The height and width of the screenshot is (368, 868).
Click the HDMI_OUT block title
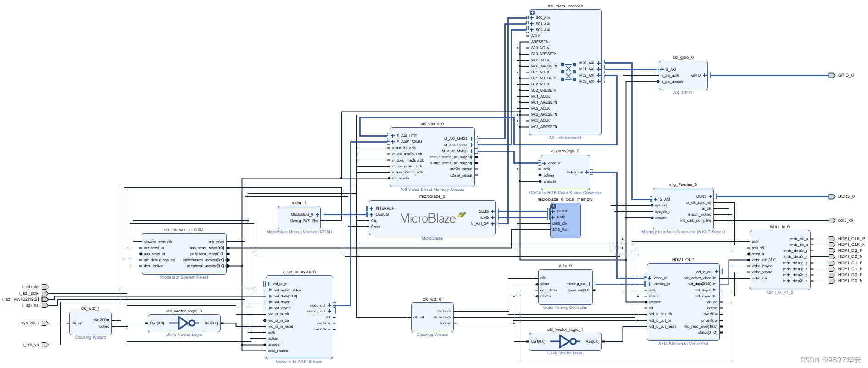(683, 260)
